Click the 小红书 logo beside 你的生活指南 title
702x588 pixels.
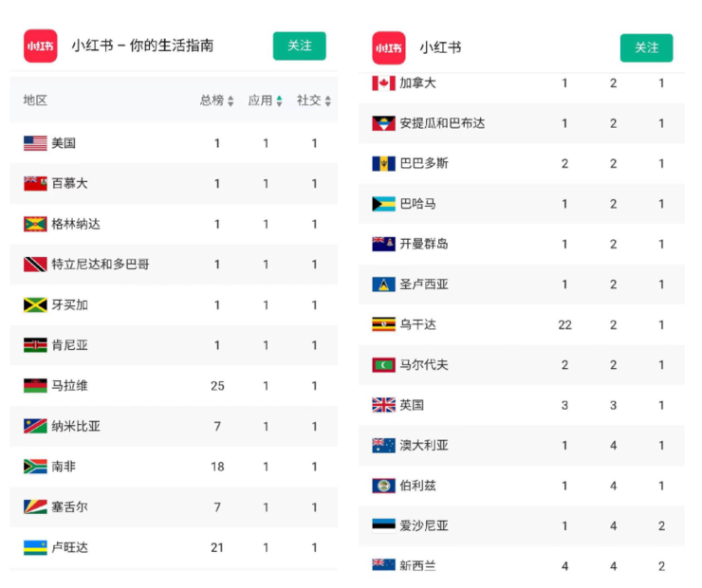click(40, 46)
